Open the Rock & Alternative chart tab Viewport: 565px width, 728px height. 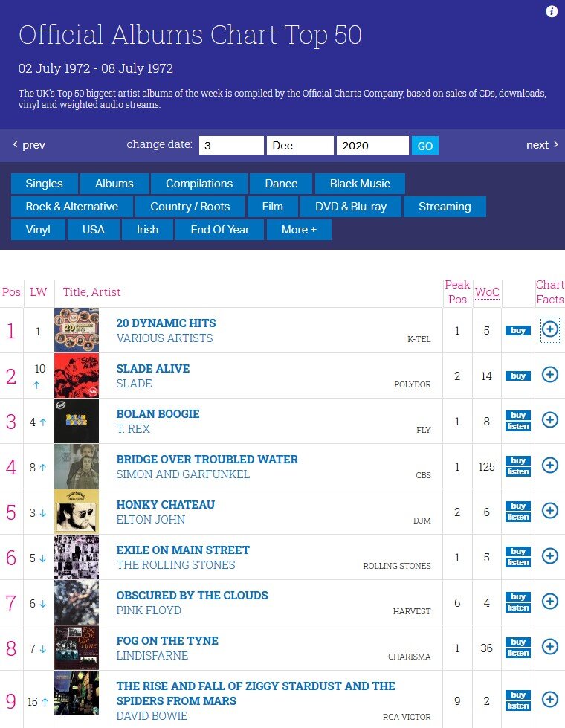click(x=72, y=207)
